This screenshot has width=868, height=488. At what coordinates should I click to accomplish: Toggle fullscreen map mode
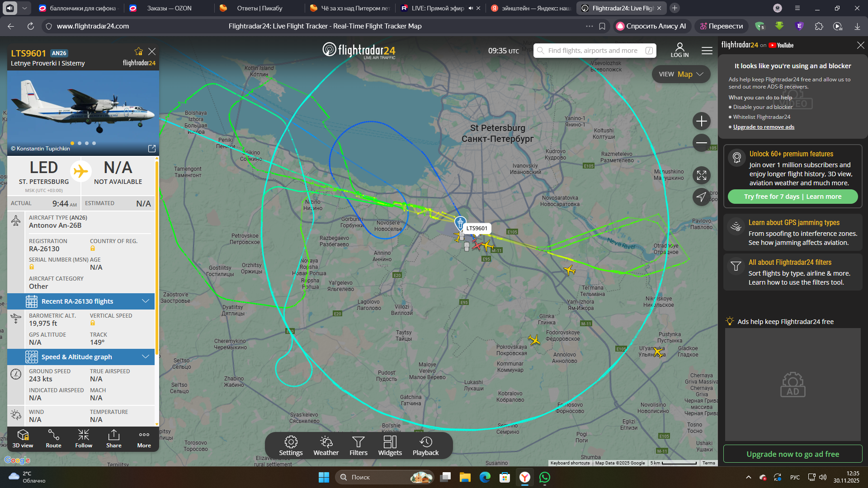[701, 175]
